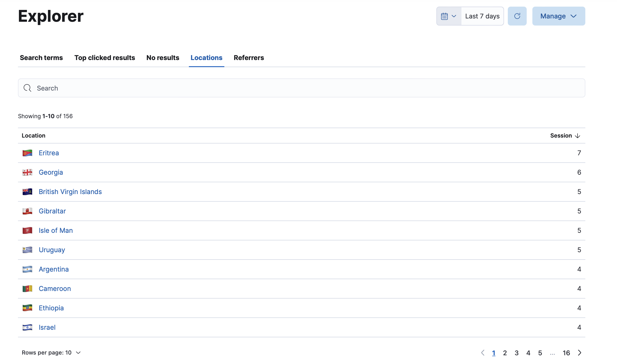617x364 pixels.
Task: Click the Israel flag icon
Action: 27,327
